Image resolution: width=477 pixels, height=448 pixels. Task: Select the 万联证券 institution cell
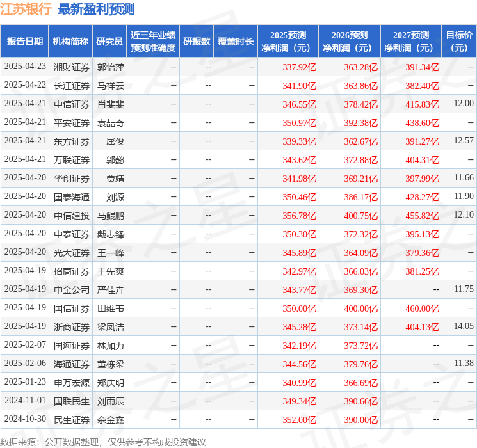point(72,160)
